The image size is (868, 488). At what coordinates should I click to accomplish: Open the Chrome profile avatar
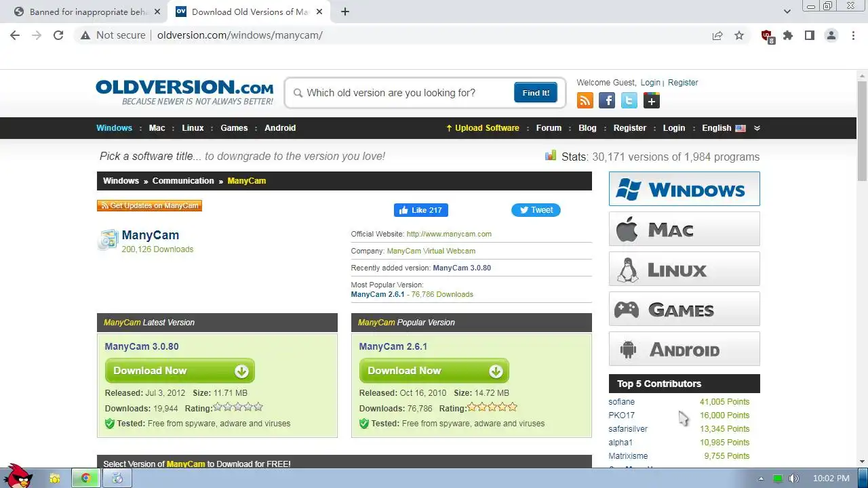click(x=831, y=35)
